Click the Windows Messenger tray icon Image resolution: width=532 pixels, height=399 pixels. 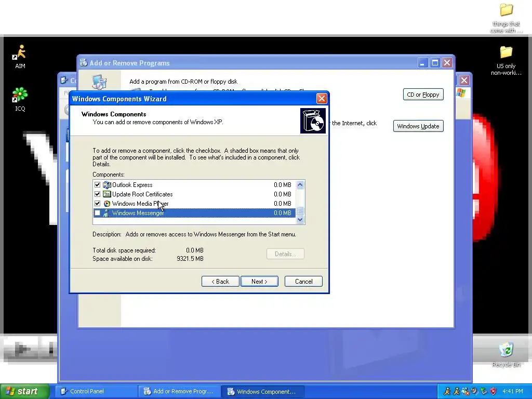click(465, 391)
